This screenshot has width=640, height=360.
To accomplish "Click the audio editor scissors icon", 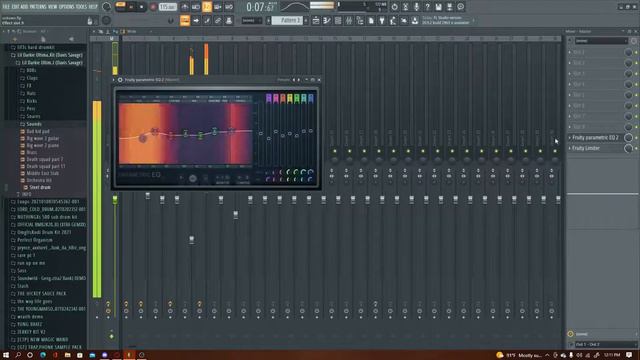I will click(x=405, y=7).
